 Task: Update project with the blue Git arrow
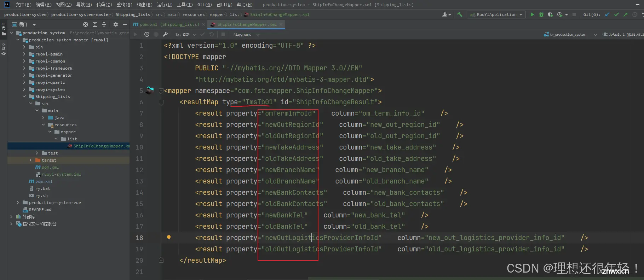coord(607,14)
